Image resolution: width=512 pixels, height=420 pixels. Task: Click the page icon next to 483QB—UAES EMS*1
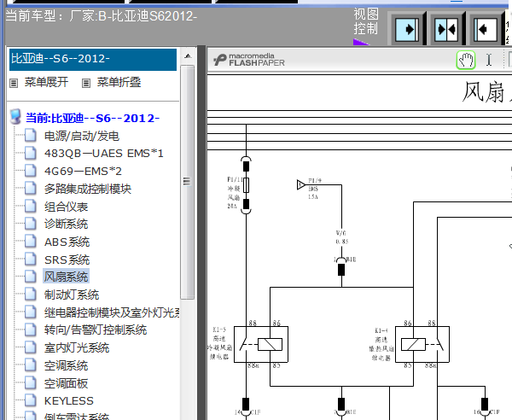(x=31, y=153)
